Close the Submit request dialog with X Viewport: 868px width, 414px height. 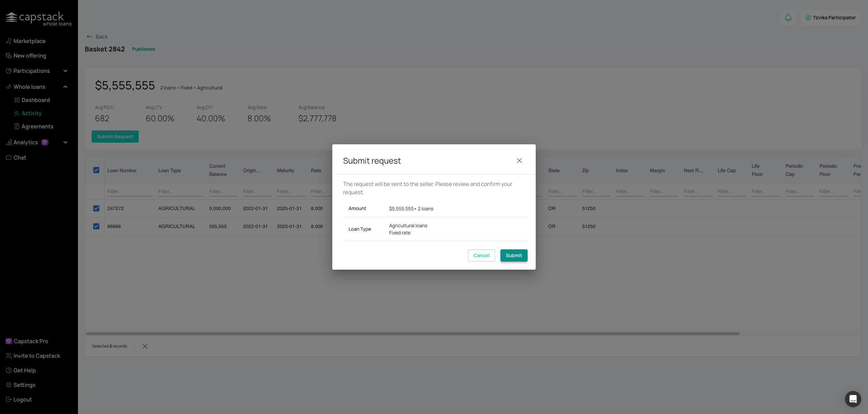[x=519, y=161]
